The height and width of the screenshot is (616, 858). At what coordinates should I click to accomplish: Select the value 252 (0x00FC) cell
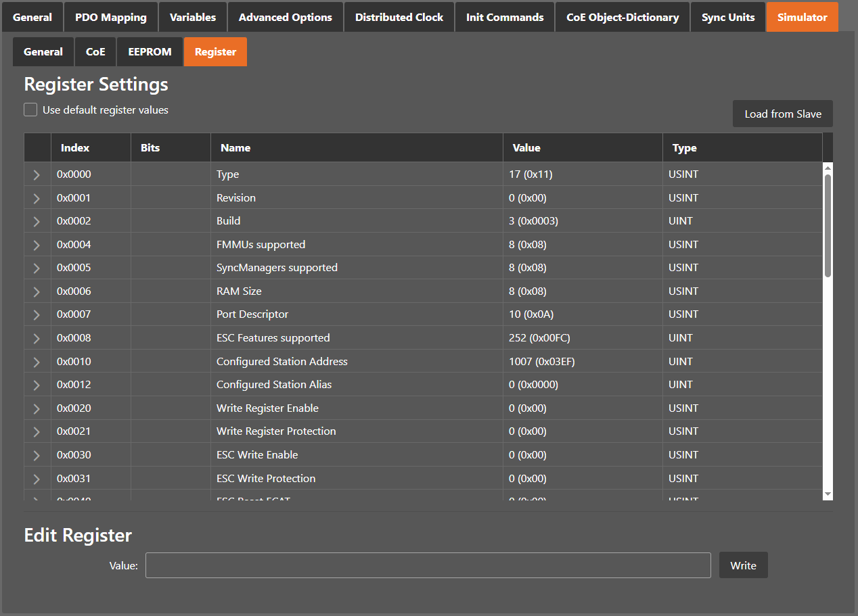click(583, 338)
